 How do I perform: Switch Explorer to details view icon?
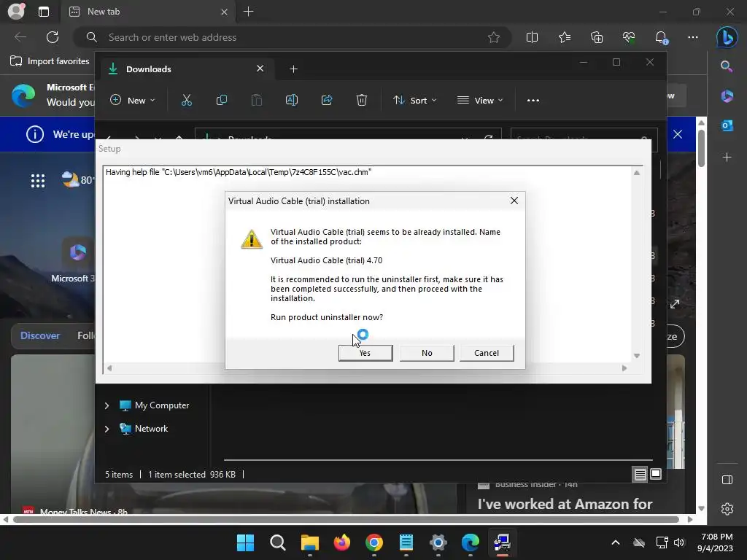(x=640, y=474)
